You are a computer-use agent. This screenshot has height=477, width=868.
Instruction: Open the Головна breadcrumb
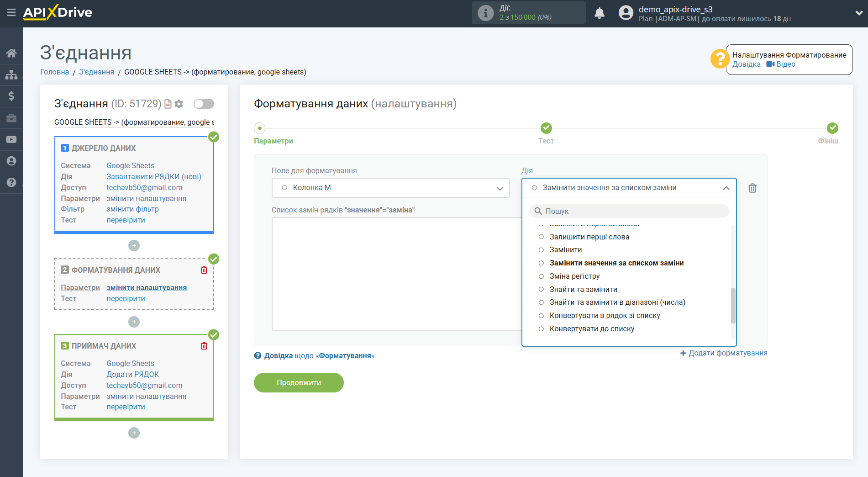tap(55, 72)
